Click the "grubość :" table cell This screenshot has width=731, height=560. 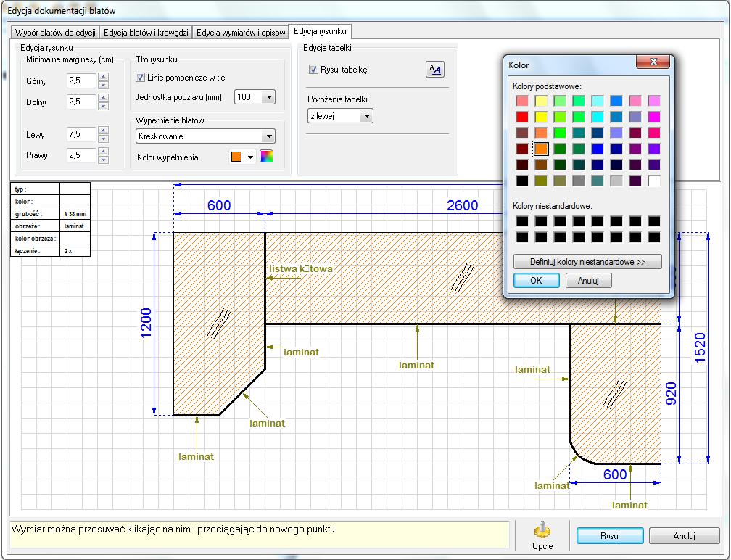coord(36,214)
